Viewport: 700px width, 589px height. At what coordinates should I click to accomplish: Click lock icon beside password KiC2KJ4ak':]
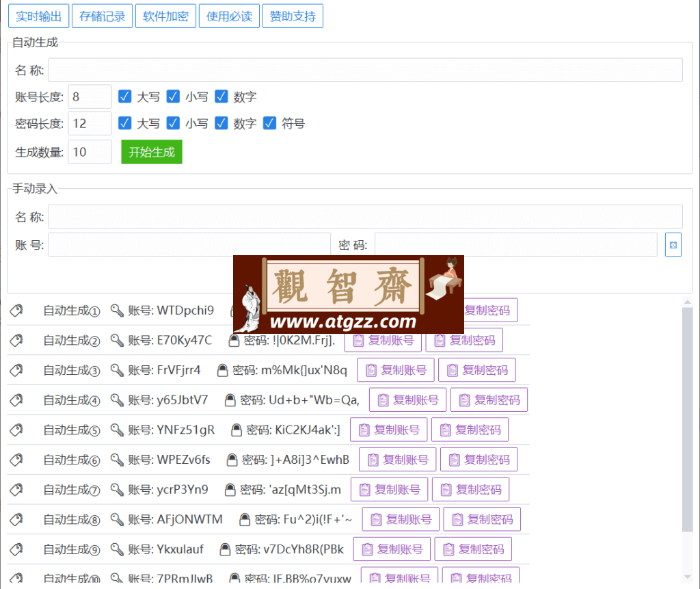[236, 430]
